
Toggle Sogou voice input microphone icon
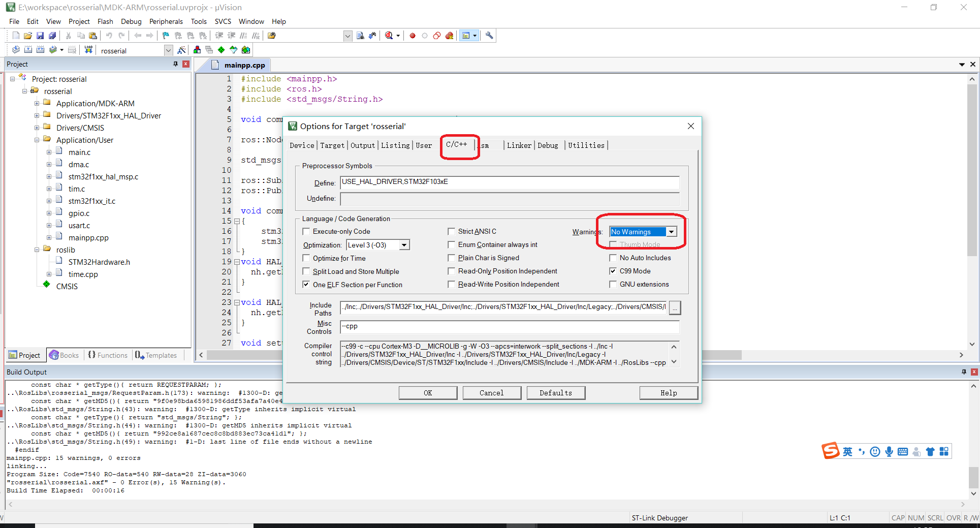pos(889,451)
